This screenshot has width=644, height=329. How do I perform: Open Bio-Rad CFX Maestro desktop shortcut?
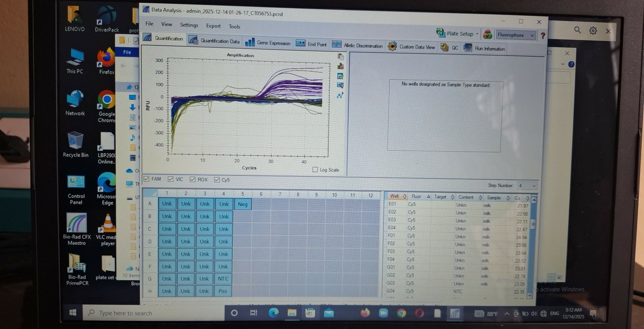(77, 229)
